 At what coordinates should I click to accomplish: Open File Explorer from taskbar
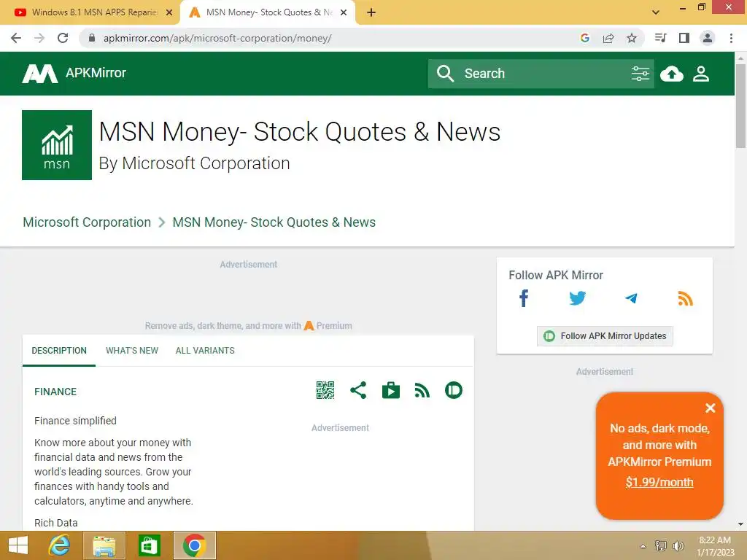point(104,545)
